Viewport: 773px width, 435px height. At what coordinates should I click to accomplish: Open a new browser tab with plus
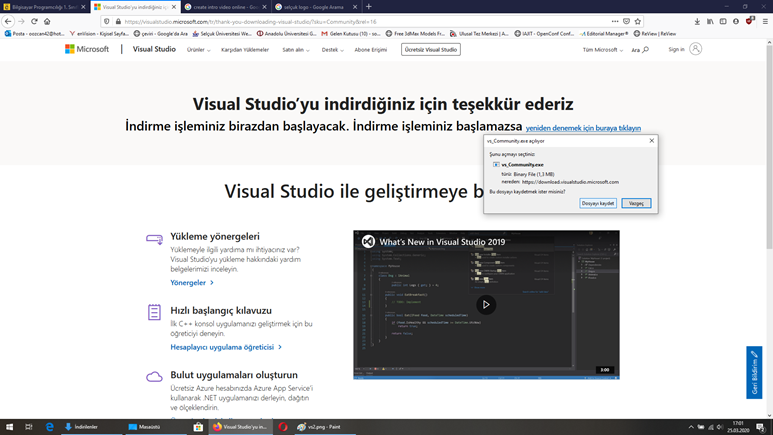coord(368,7)
